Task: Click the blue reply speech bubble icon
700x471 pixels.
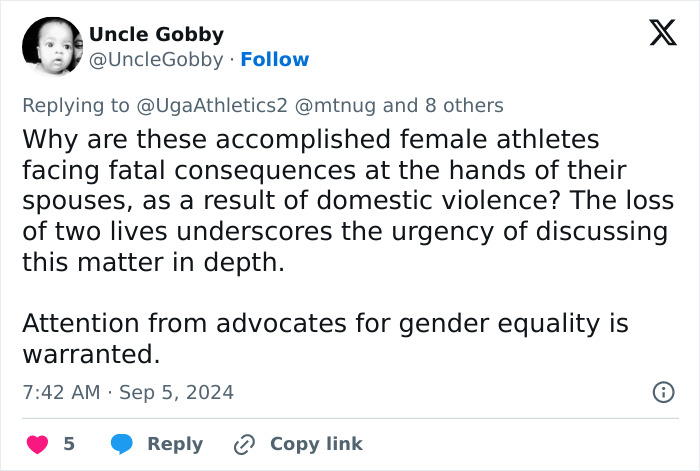Action: tap(122, 444)
